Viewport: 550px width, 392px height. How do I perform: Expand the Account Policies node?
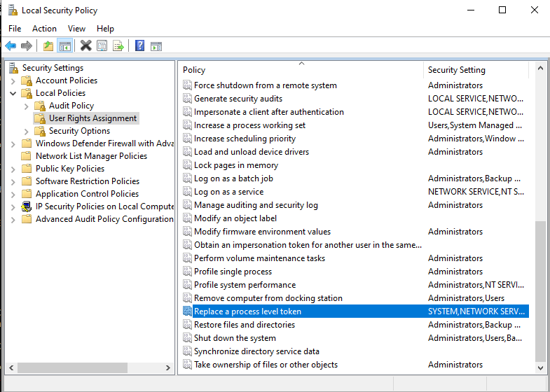coord(14,80)
